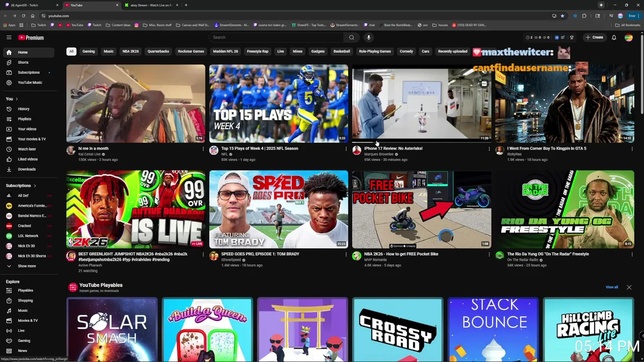Launch the Solar Smash playable
This screenshot has height=362, width=644.
pyautogui.click(x=112, y=329)
